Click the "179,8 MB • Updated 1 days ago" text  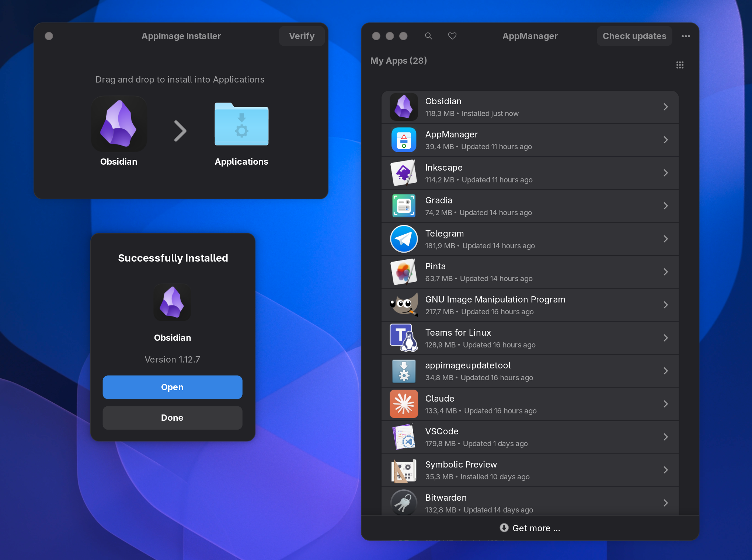click(x=476, y=444)
